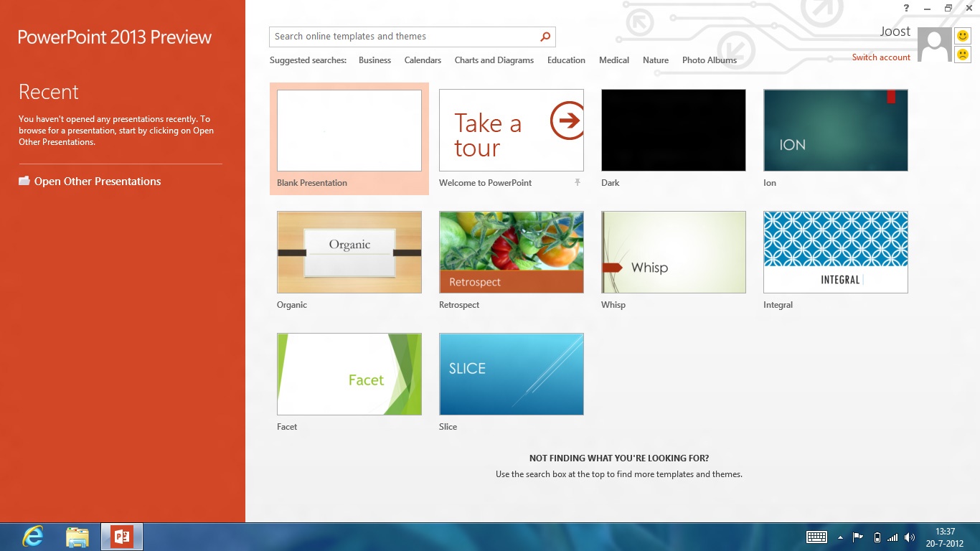Search for Medical templates
Screen dimensions: 980x551
[614, 60]
